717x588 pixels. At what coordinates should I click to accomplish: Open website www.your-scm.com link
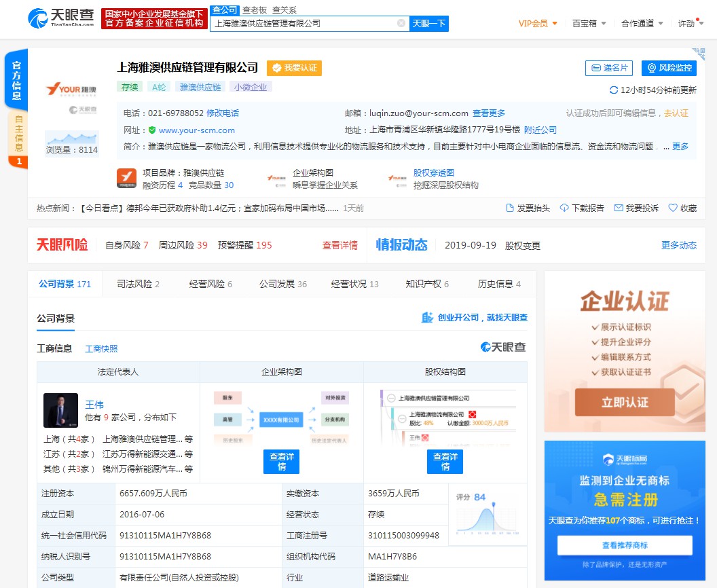(197, 130)
